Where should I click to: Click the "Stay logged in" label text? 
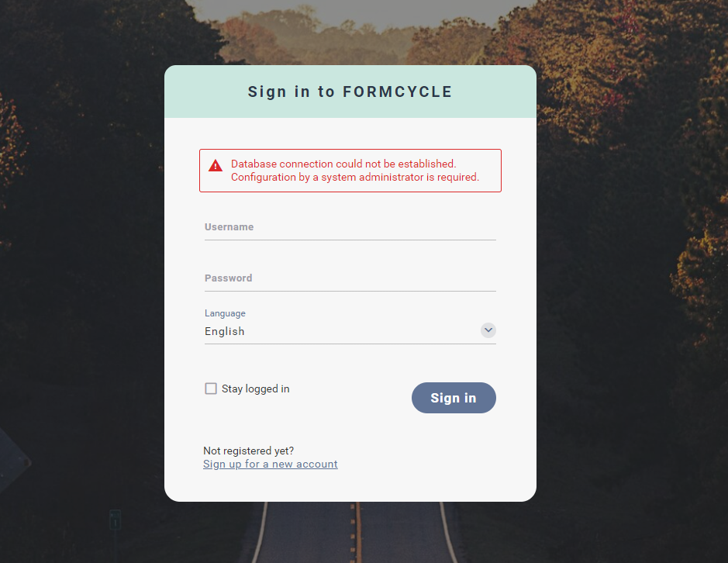tap(256, 389)
